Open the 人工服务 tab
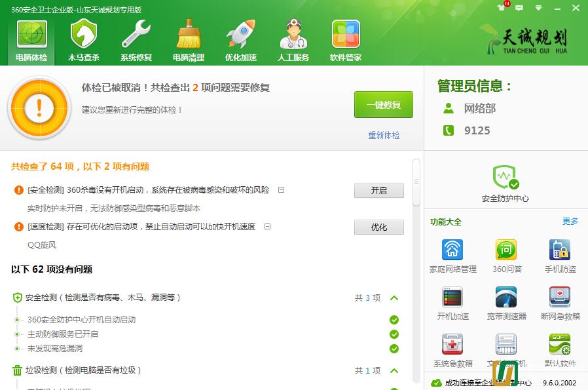 [x=293, y=41]
